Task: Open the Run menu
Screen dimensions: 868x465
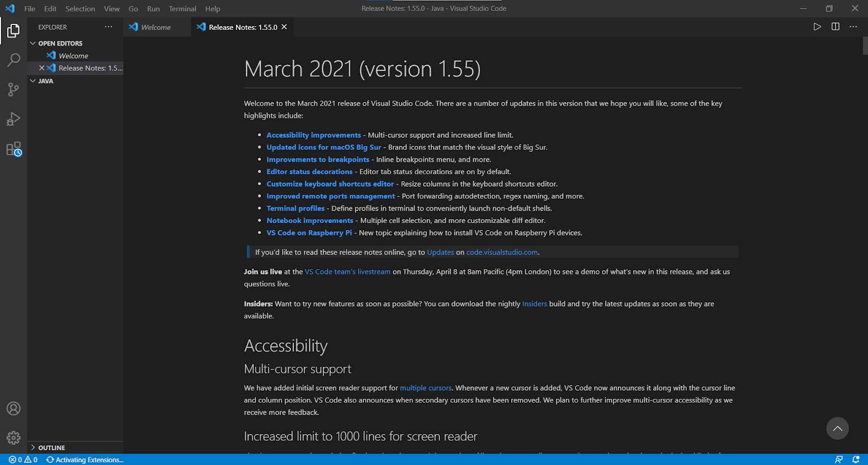Action: pos(154,9)
